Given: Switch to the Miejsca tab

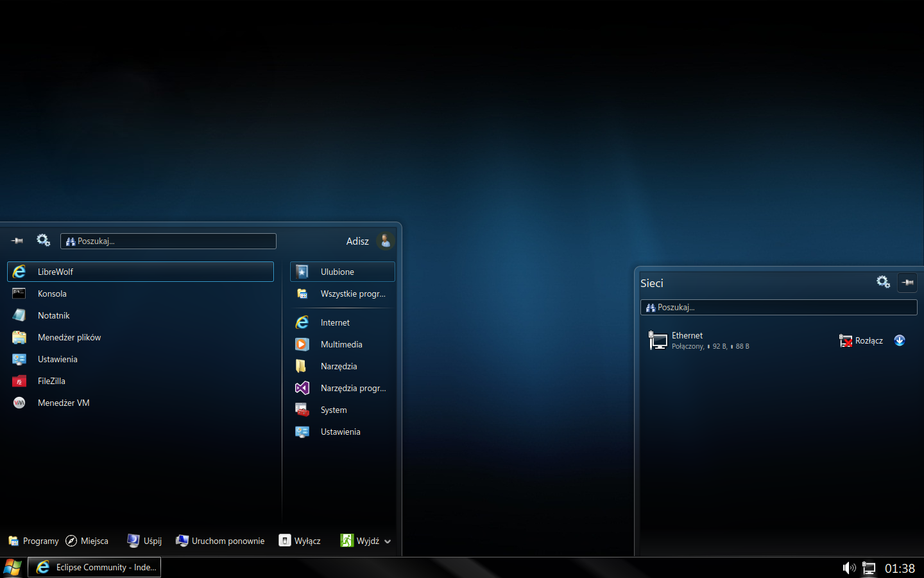Looking at the screenshot, I should pos(87,541).
